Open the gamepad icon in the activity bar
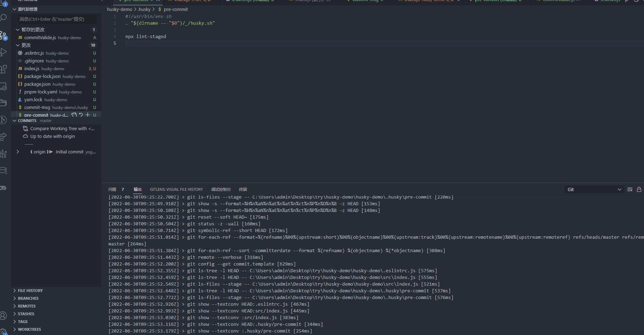Viewport: 644px width, 335px height. point(4,188)
